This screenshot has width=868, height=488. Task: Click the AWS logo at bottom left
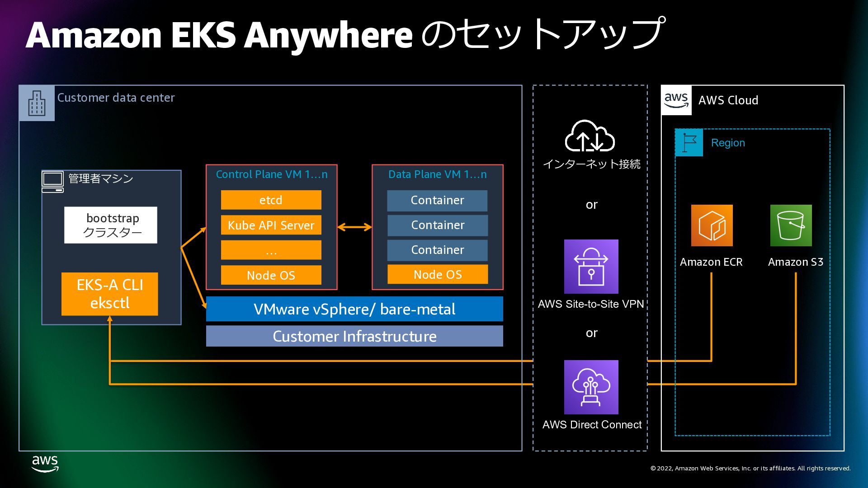click(45, 464)
